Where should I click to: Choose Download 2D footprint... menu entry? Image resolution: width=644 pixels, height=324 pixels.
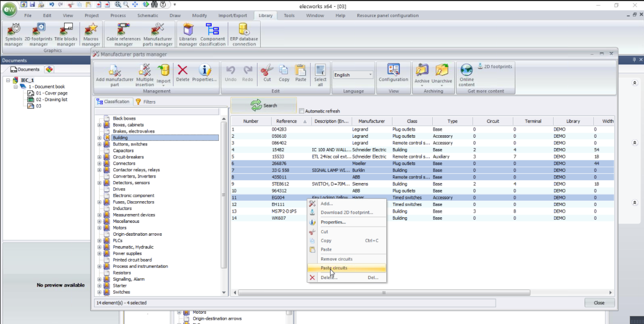(346, 213)
